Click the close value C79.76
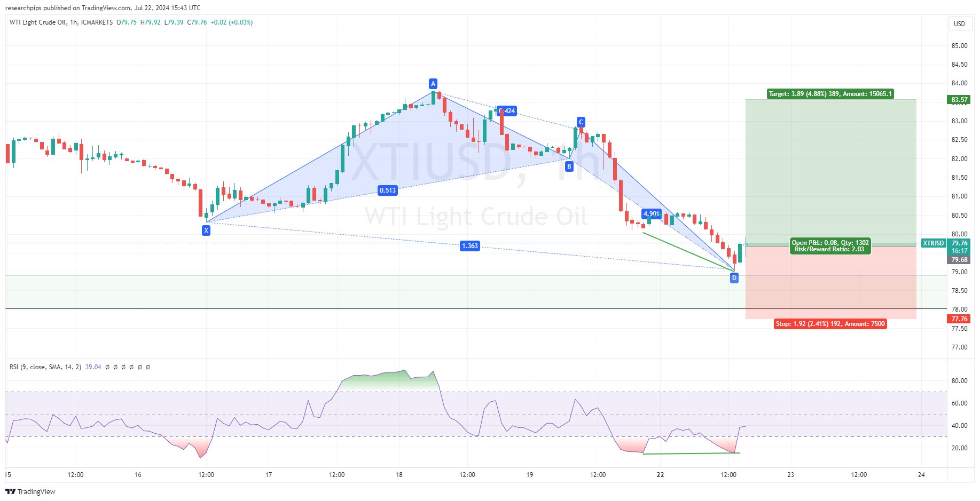 (197, 22)
